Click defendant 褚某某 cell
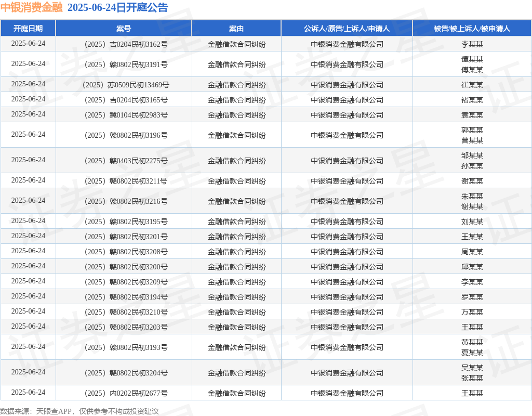Screen dimensions: 532x416 coord(472,100)
